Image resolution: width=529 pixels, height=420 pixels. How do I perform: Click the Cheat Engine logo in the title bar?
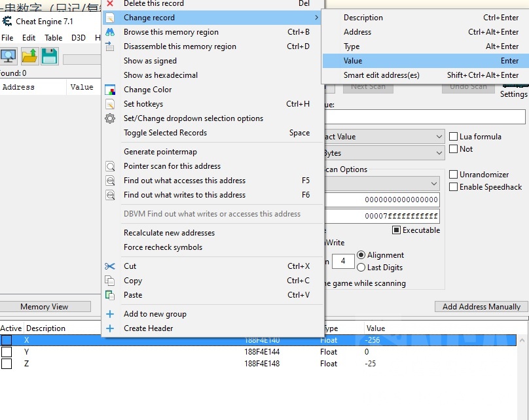point(7,21)
